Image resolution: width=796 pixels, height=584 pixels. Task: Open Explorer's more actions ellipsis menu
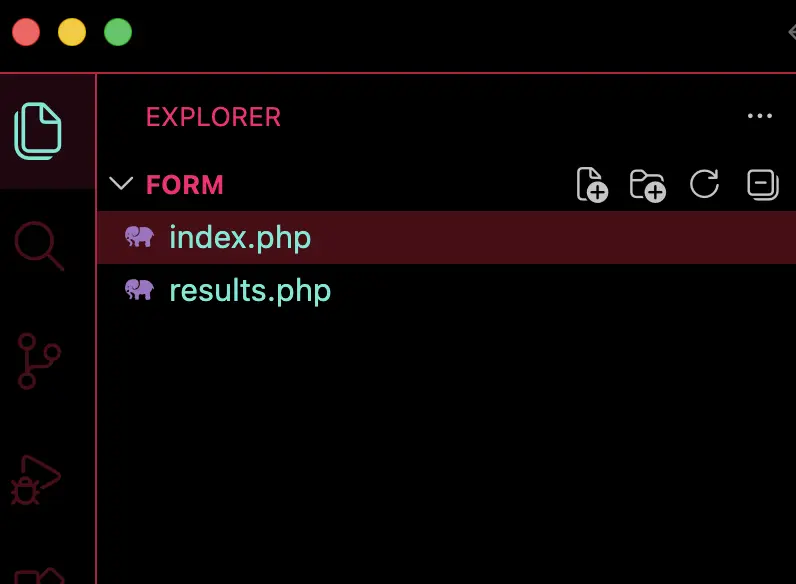(760, 116)
